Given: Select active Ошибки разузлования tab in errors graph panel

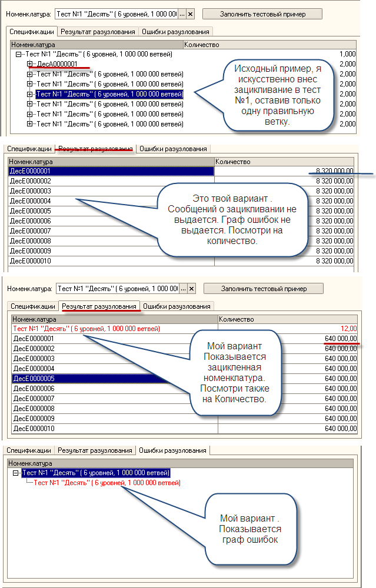Looking at the screenshot, I should [x=172, y=450].
